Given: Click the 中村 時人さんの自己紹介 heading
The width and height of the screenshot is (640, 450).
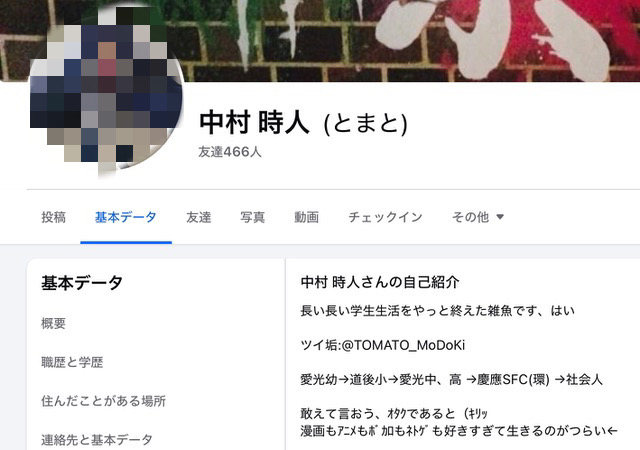Looking at the screenshot, I should point(380,282).
